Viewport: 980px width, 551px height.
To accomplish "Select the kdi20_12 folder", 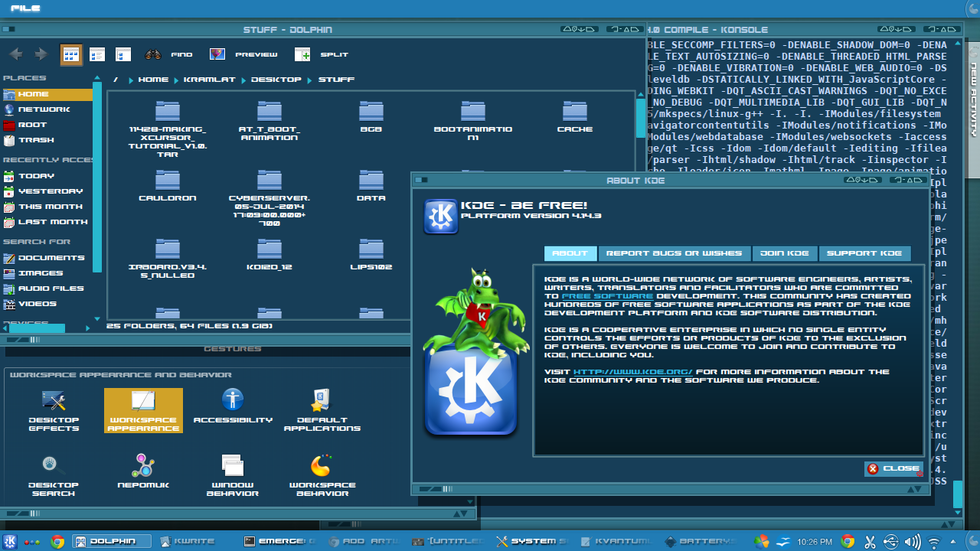I will point(269,254).
